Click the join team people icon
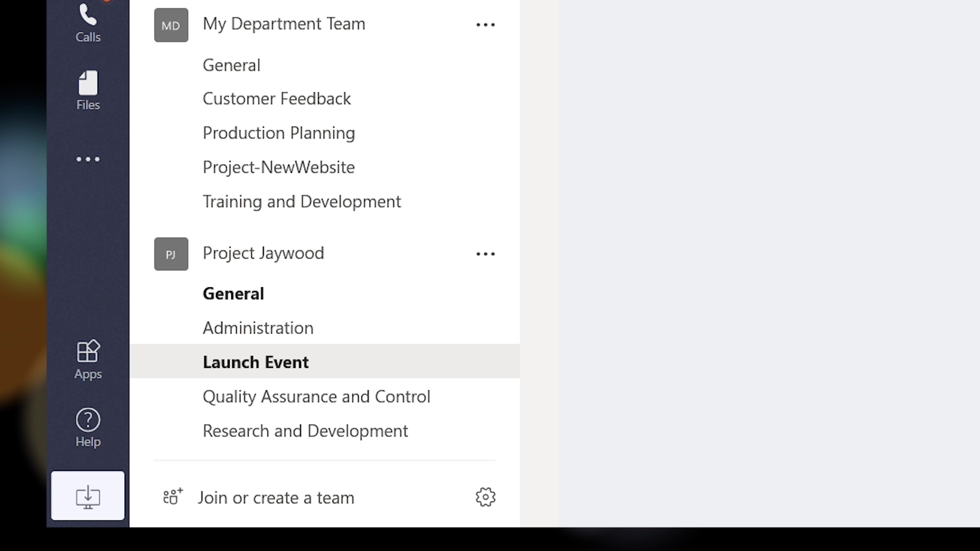Screen dimensions: 980x551 (x=173, y=497)
